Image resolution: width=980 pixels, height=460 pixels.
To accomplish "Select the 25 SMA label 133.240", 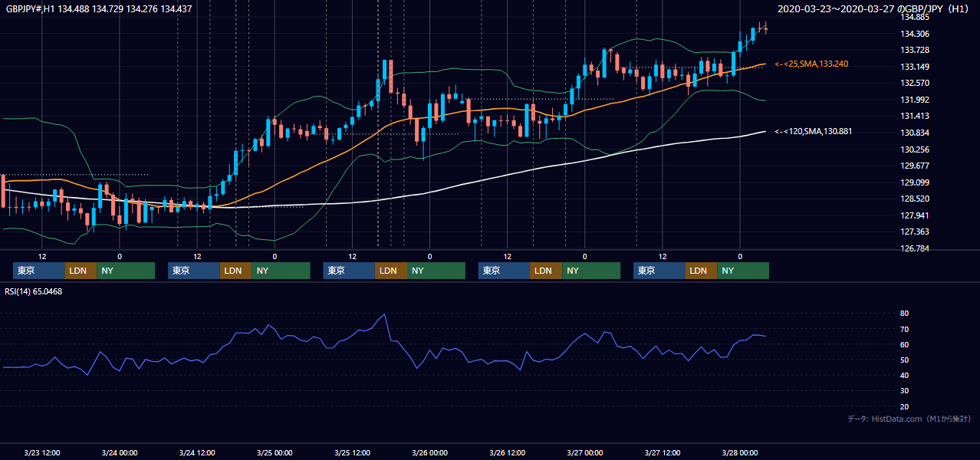I will (x=811, y=64).
